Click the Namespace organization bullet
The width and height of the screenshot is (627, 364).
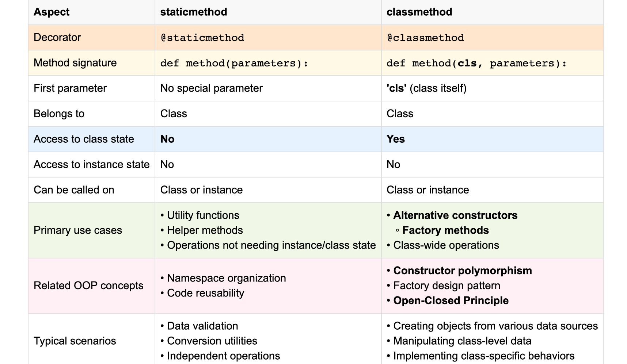click(223, 278)
